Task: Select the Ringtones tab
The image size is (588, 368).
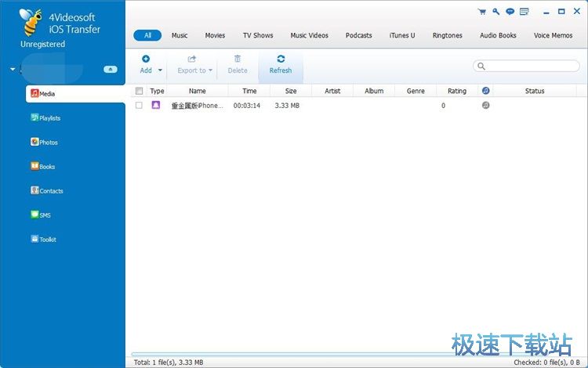Action: coord(447,35)
